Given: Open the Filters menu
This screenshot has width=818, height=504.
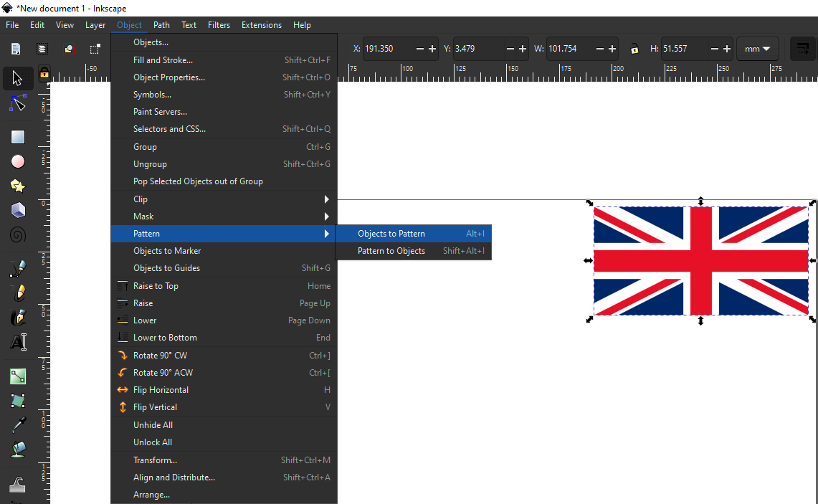Looking at the screenshot, I should coord(219,25).
